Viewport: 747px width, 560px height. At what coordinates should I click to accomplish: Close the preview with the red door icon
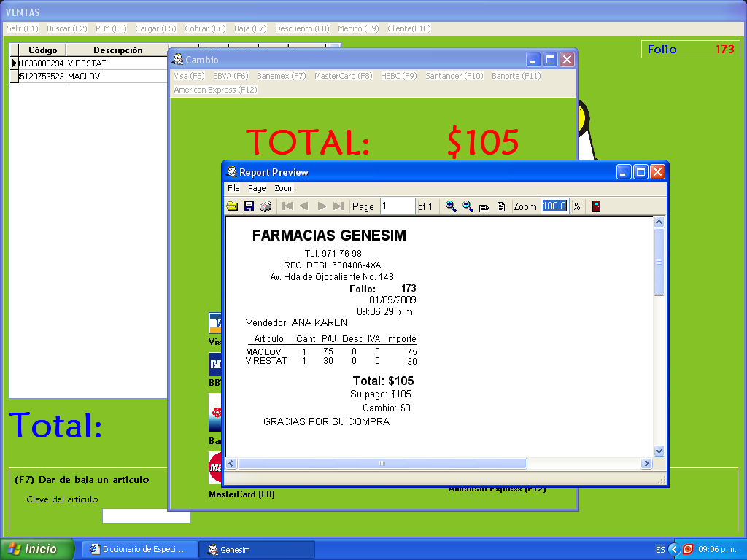[x=596, y=206]
